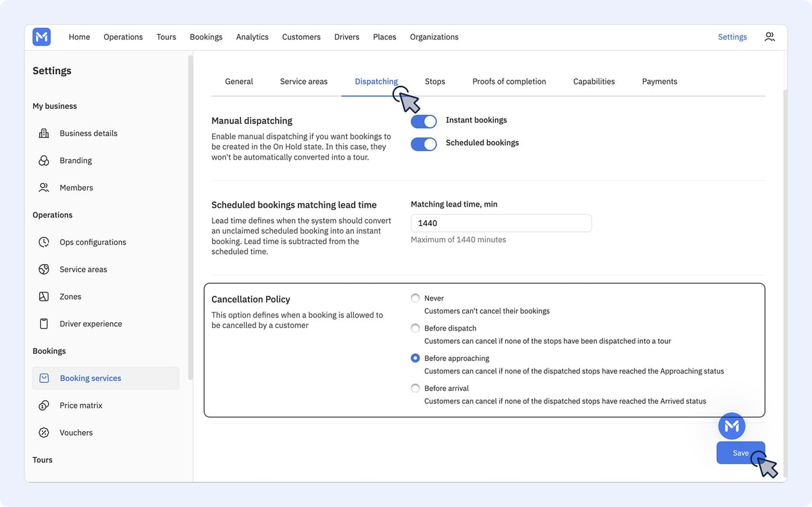This screenshot has height=507, width=812.
Task: Toggle the Scheduled bookings switch
Action: click(424, 144)
